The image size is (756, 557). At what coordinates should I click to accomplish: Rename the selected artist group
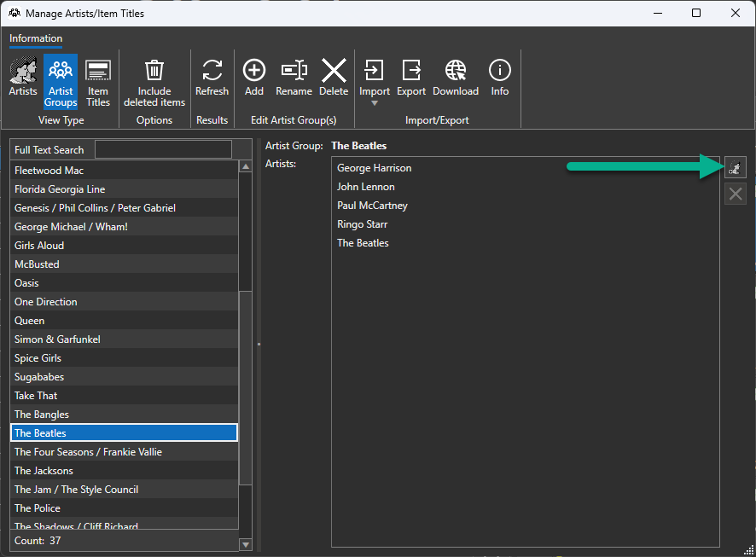click(x=294, y=77)
